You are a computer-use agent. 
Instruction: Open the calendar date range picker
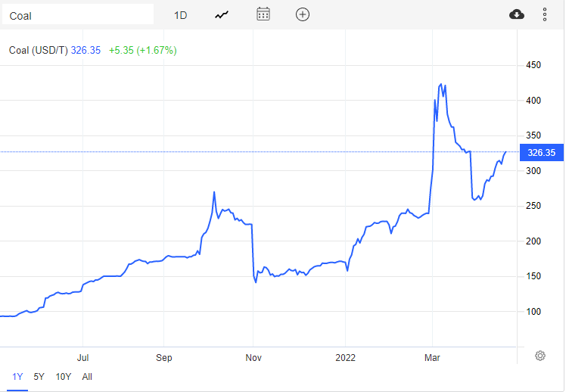click(x=263, y=14)
